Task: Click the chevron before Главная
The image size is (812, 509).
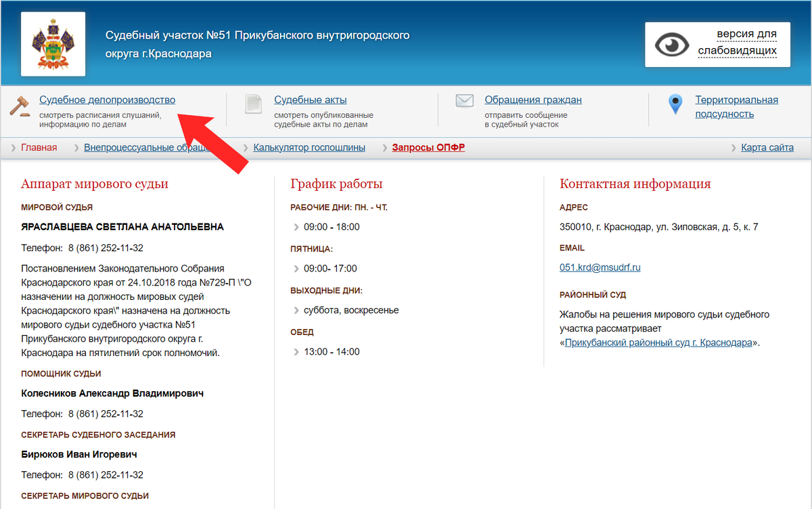Action: 14,148
